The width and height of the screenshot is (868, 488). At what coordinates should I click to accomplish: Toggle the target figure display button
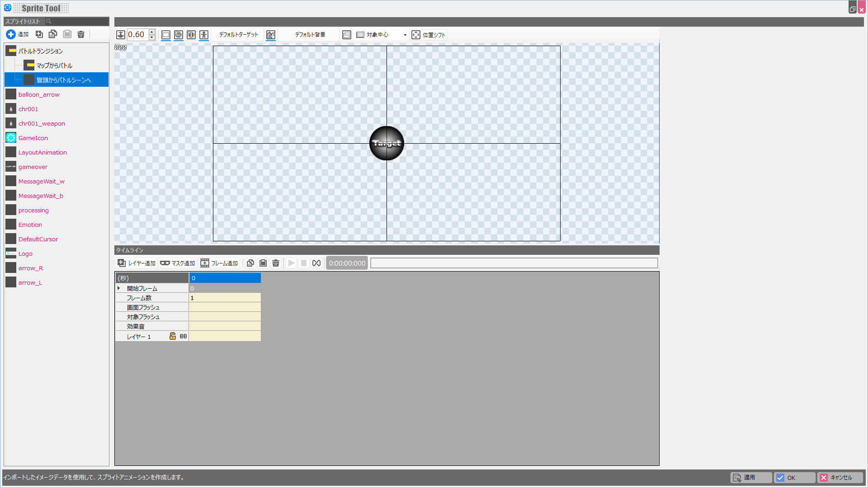(204, 35)
